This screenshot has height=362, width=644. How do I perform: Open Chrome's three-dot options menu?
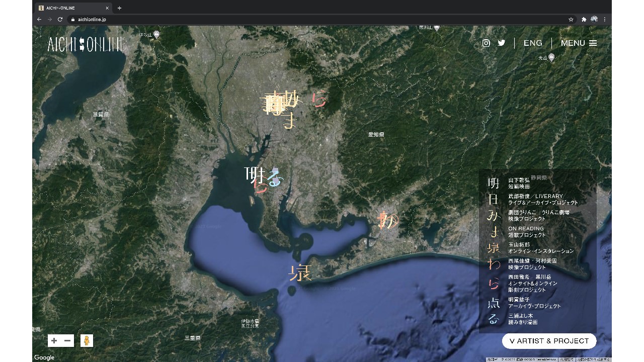(605, 19)
